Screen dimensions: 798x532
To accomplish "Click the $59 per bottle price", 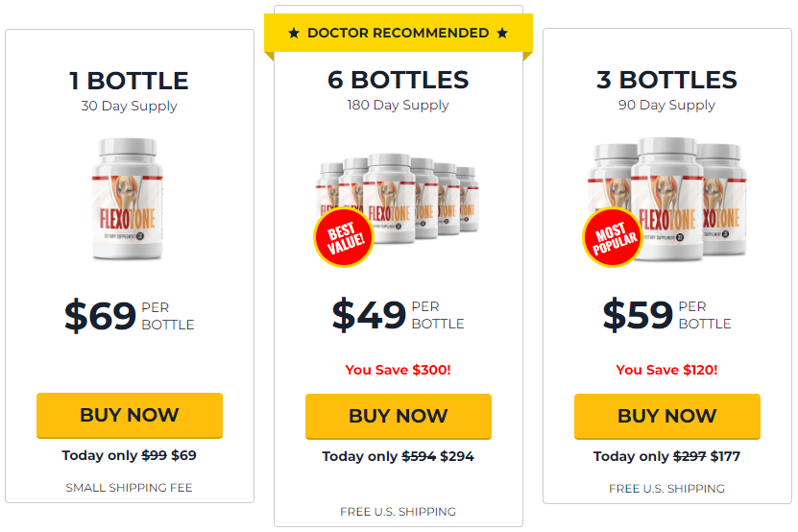I will (666, 315).
